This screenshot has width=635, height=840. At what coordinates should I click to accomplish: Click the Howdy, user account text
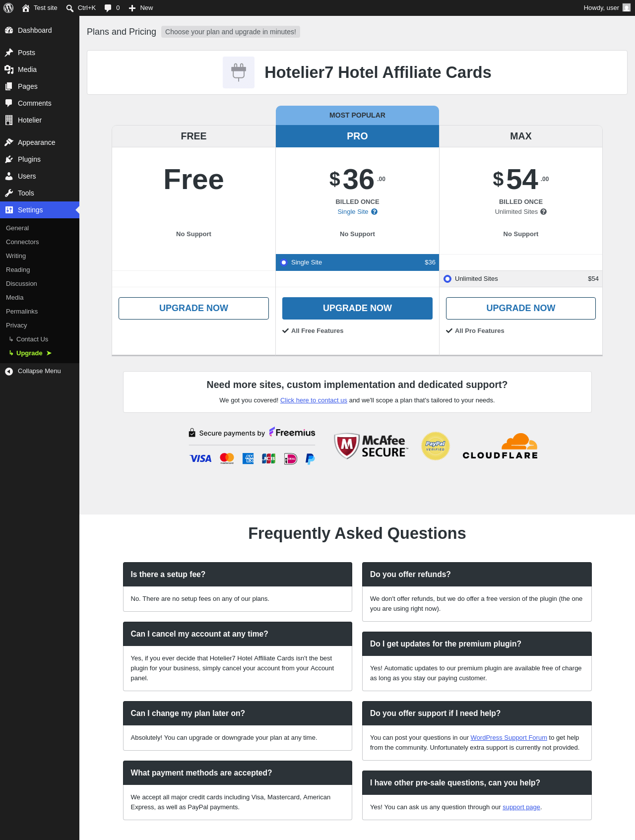coord(601,8)
